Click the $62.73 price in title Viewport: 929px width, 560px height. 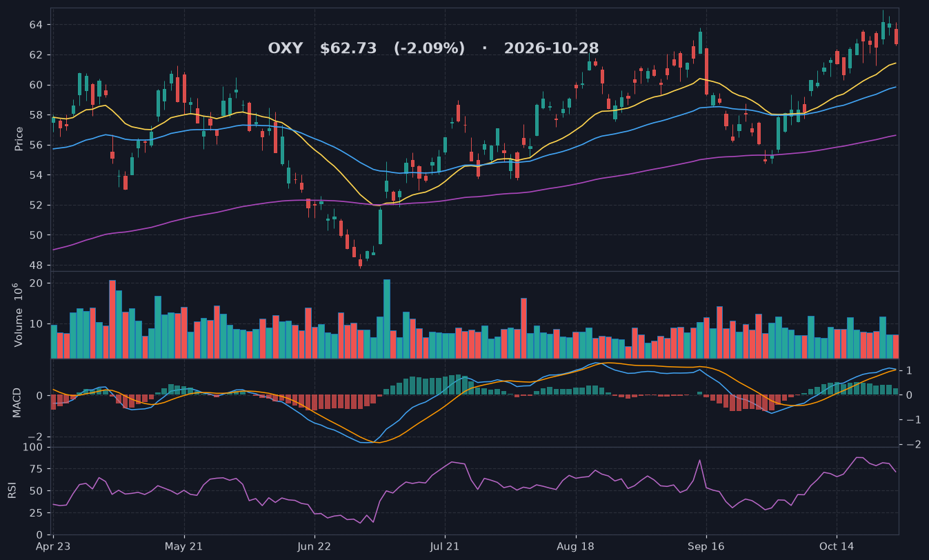pyautogui.click(x=348, y=49)
